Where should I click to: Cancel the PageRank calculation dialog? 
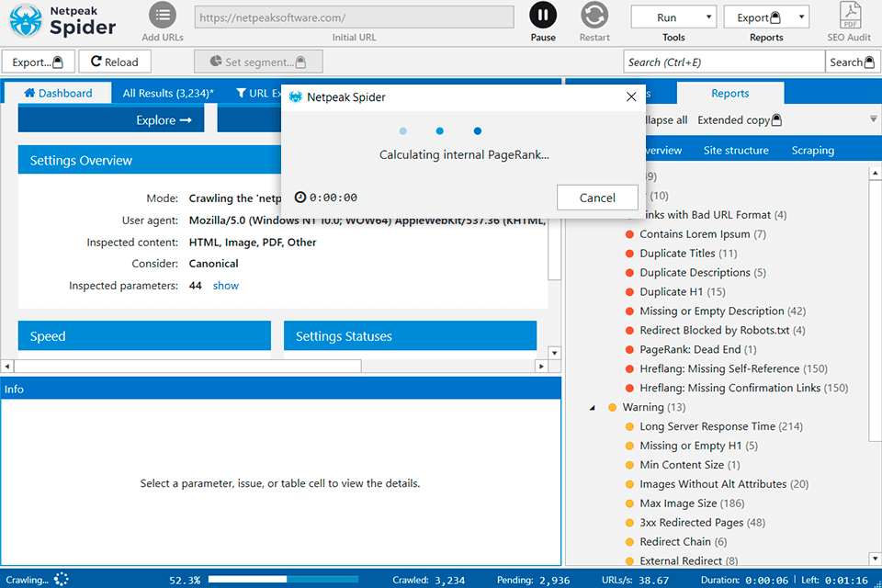point(597,198)
